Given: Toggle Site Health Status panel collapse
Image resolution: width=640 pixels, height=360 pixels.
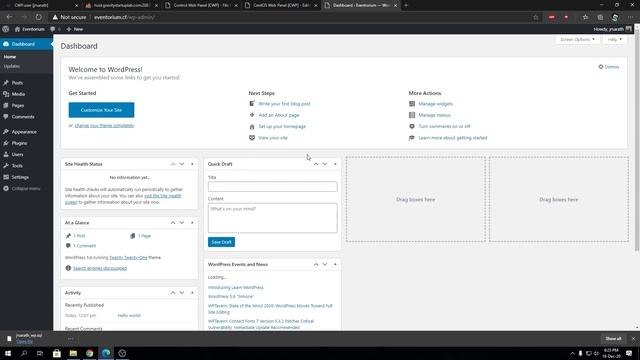Looking at the screenshot, I should tap(192, 164).
